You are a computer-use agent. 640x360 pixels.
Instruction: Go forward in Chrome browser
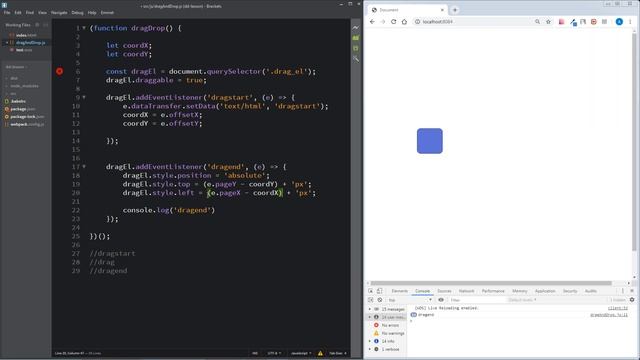coord(382,22)
